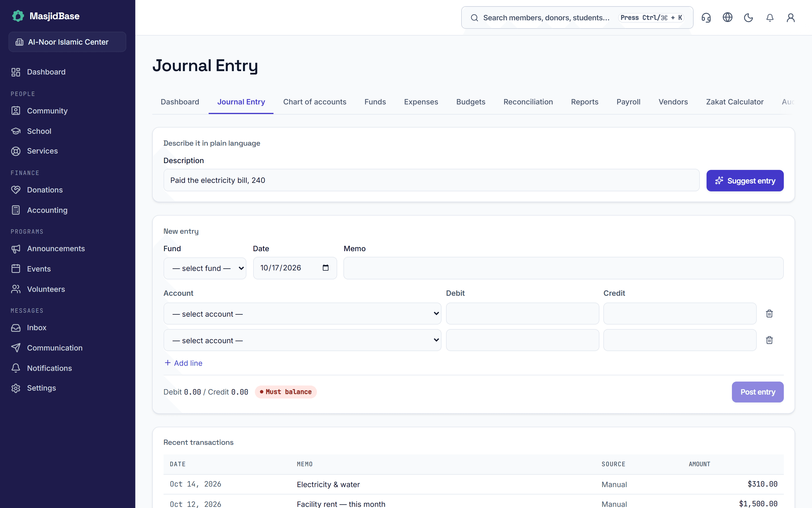Screen dimensions: 812x508
Task: Expand the first select account dropdown
Action: 302,314
